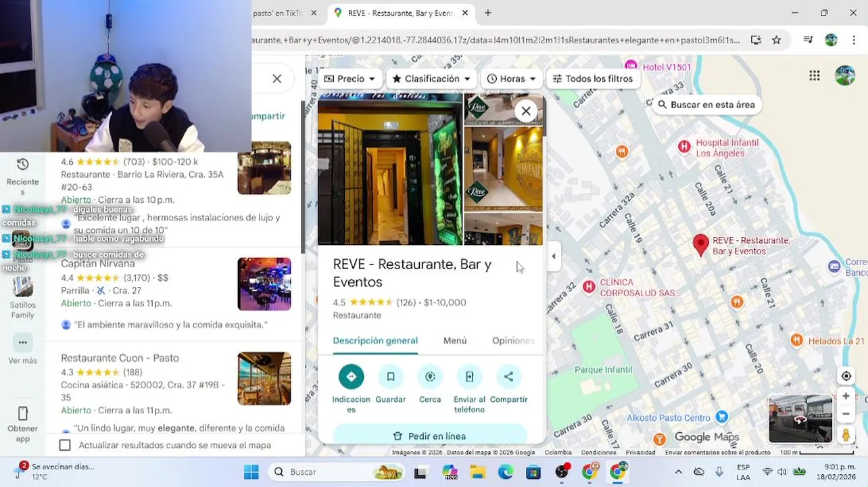Zoom in on the map
The width and height of the screenshot is (868, 487).
(x=846, y=396)
